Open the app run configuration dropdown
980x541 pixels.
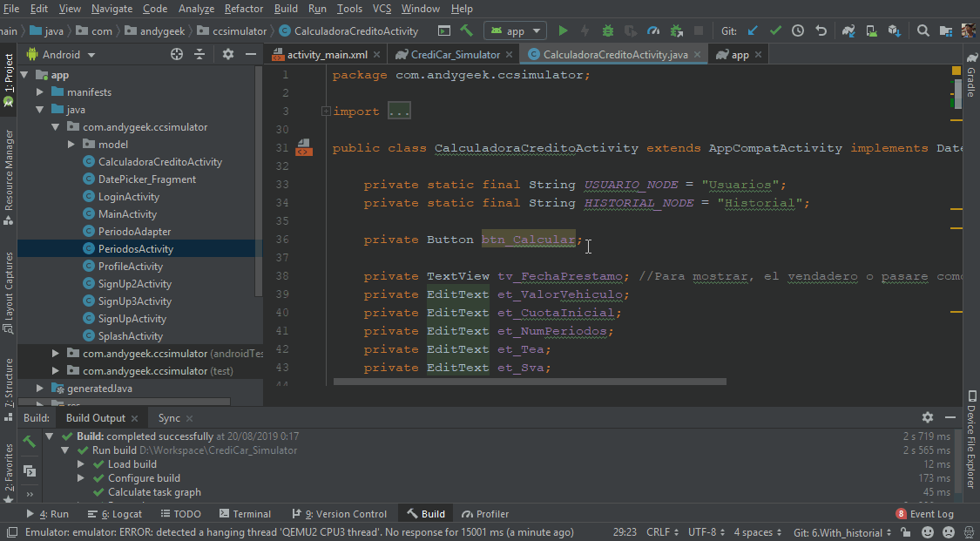click(515, 30)
